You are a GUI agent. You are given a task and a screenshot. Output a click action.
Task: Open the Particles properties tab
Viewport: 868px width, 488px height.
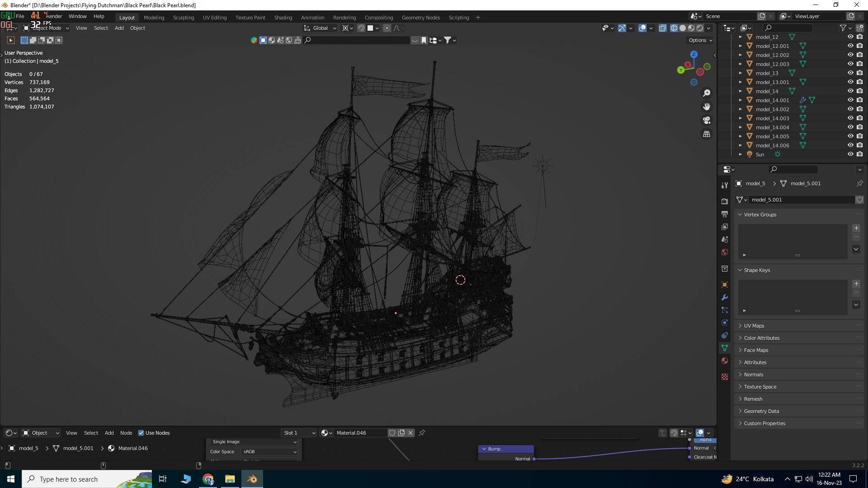[725, 310]
